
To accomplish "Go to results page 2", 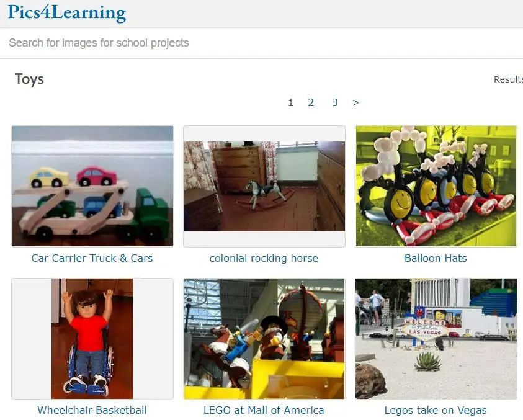I will pyautogui.click(x=311, y=102).
